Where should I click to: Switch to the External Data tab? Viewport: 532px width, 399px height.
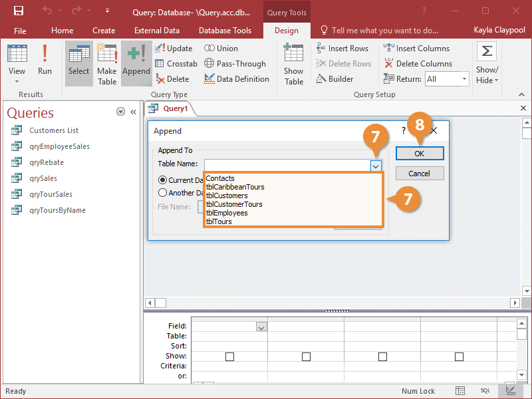[x=157, y=31]
